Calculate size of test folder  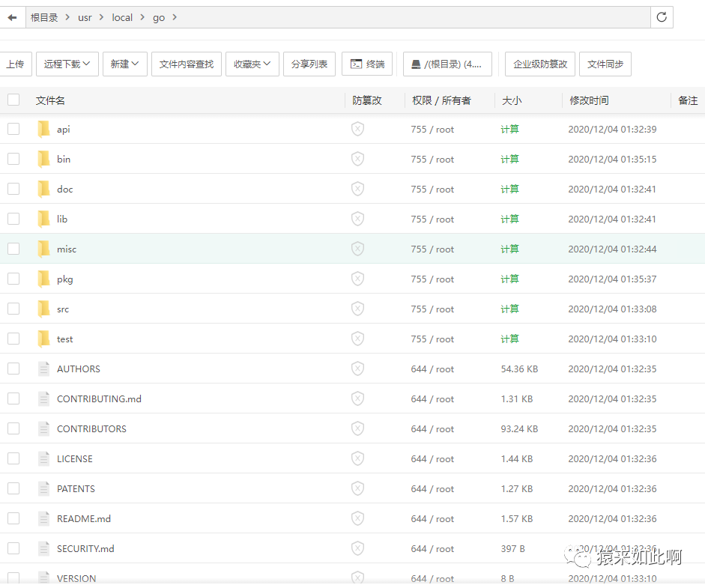[510, 339]
